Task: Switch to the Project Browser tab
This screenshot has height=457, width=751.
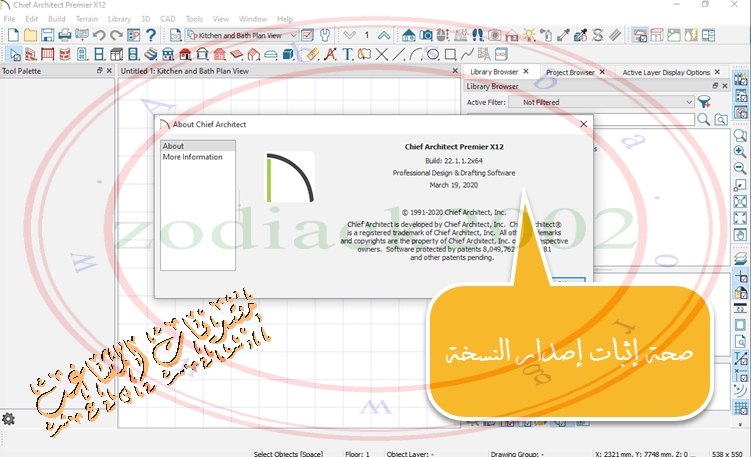Action: point(570,72)
